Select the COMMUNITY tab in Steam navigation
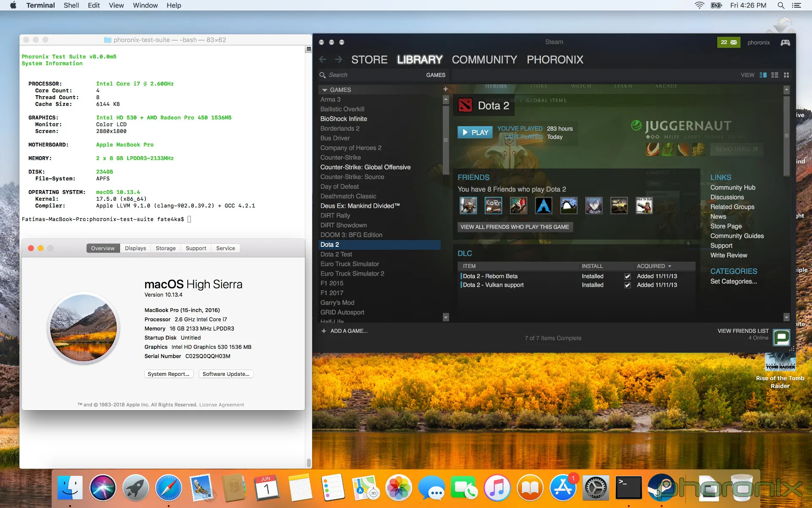This screenshot has width=812, height=508. pos(485,59)
